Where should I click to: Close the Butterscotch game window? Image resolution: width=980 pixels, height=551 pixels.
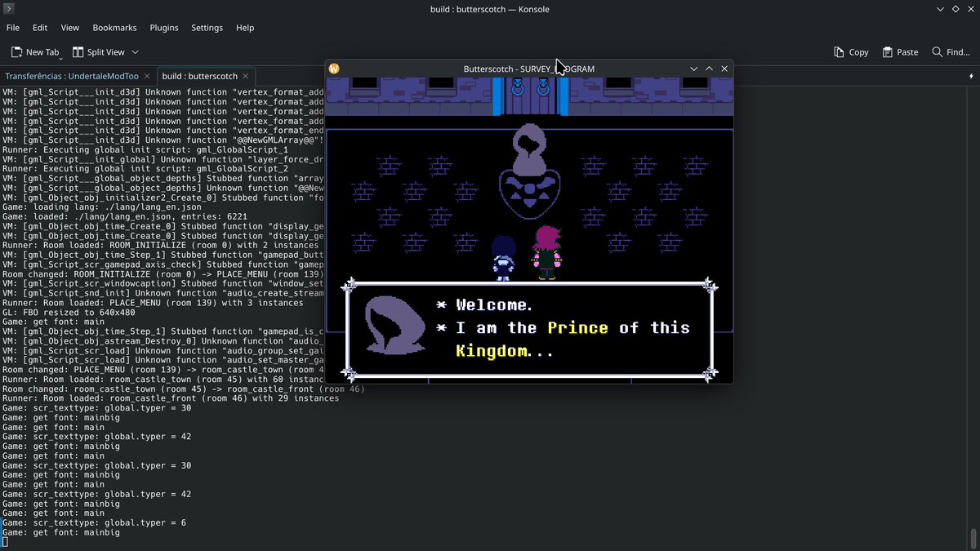(x=724, y=69)
